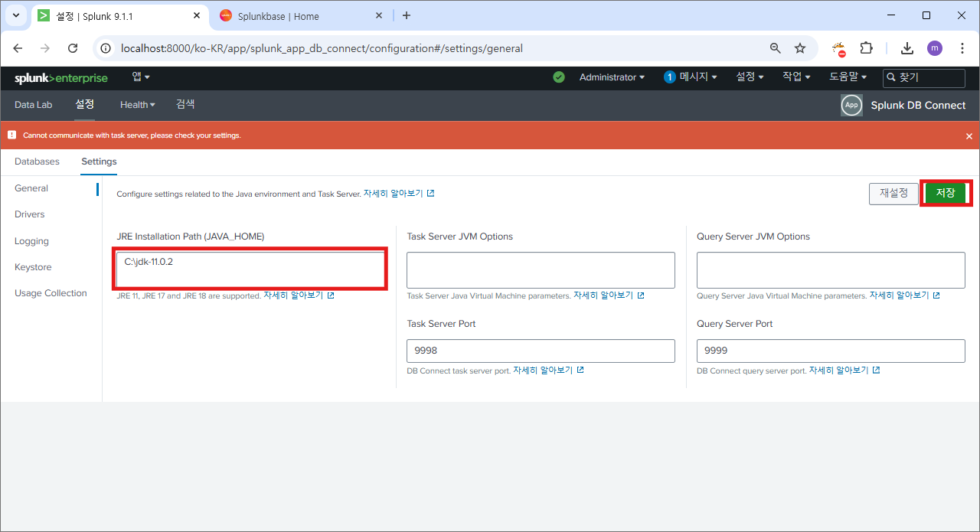Open the 작업 dropdown menu
Image resolution: width=980 pixels, height=532 pixels.
tap(796, 77)
